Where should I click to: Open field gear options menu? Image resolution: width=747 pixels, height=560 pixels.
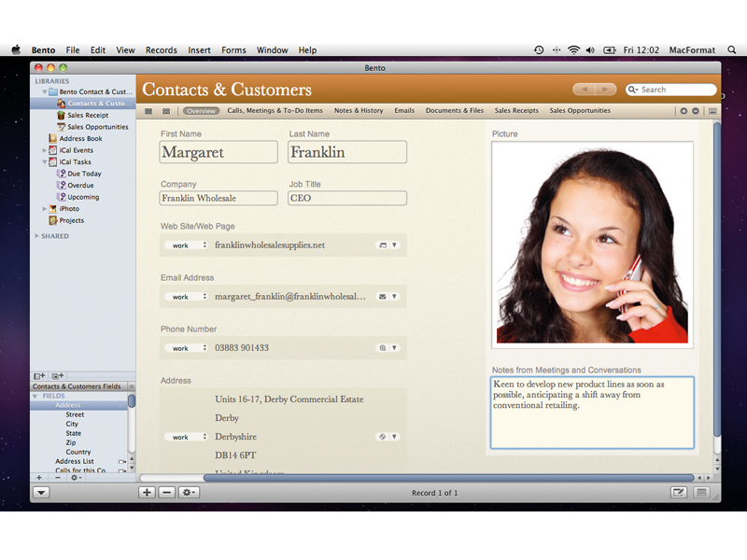coord(77,477)
